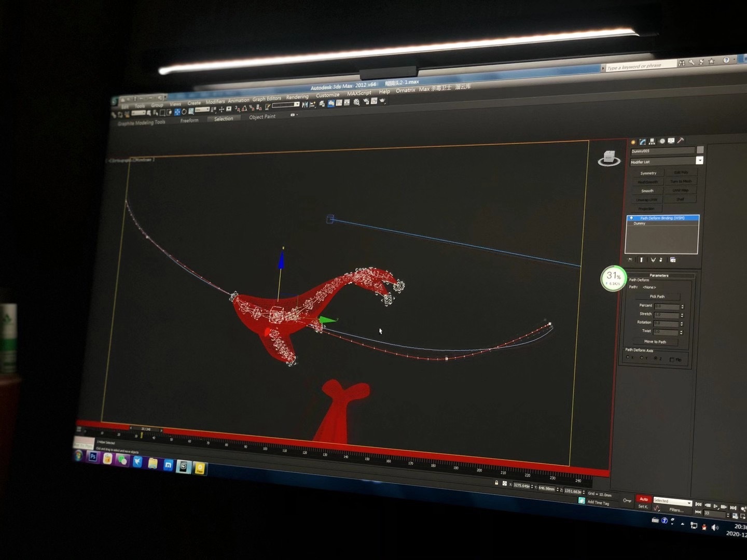This screenshot has width=747, height=560.
Task: Open the Hierarchy panel in command panel
Action: pos(652,142)
